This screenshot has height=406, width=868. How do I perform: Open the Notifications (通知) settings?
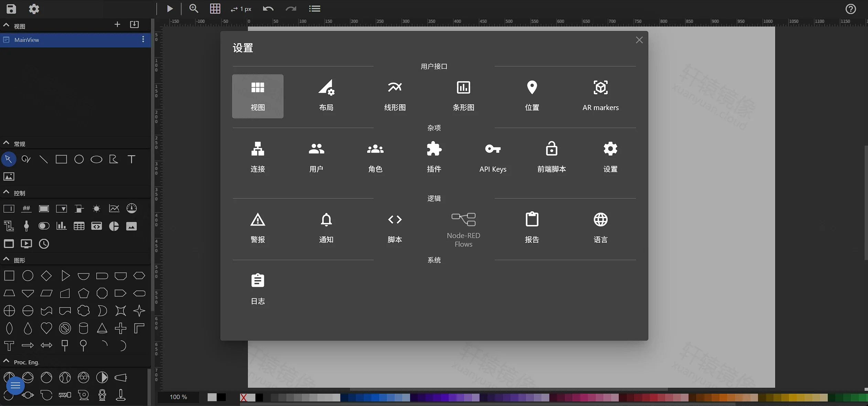coord(326,228)
